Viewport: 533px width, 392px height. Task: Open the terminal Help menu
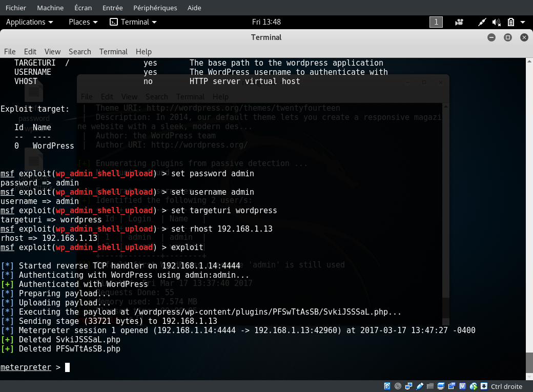pos(143,52)
